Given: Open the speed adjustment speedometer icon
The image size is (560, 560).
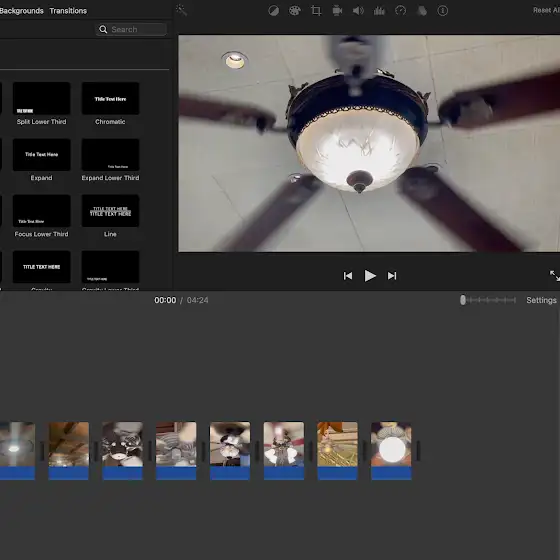Looking at the screenshot, I should 400,11.
